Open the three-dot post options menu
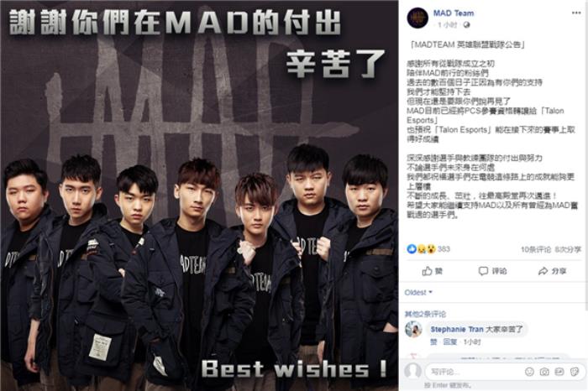Viewport: 588px width, 391px height. point(576,13)
